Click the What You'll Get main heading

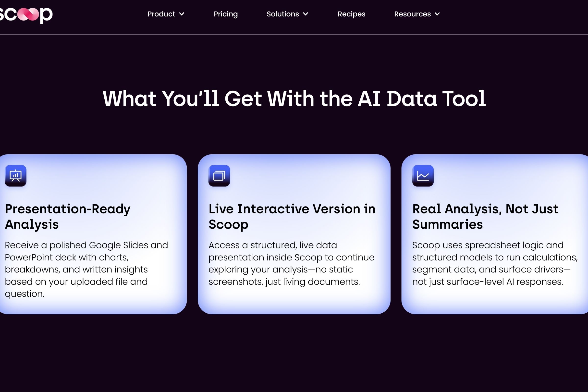294,98
